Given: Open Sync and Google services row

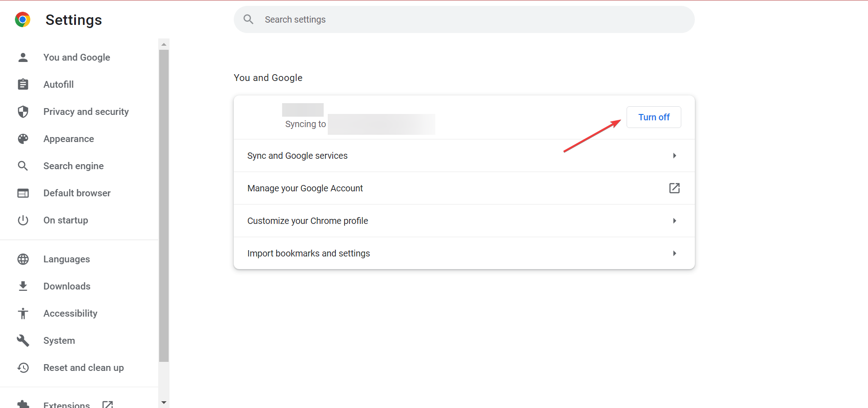Looking at the screenshot, I should [464, 156].
